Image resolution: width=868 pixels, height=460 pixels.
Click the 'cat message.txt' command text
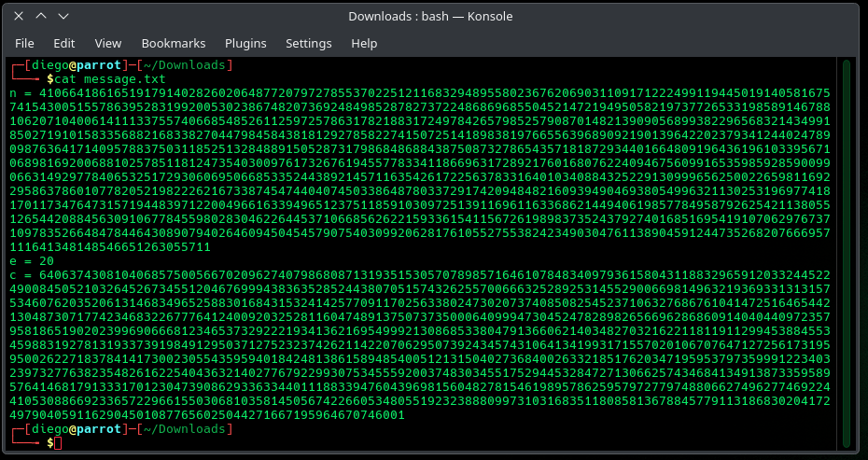click(110, 79)
